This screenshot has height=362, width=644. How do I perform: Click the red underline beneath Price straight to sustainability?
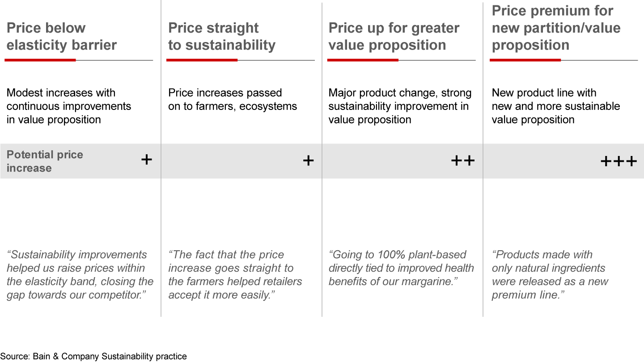tap(202, 60)
